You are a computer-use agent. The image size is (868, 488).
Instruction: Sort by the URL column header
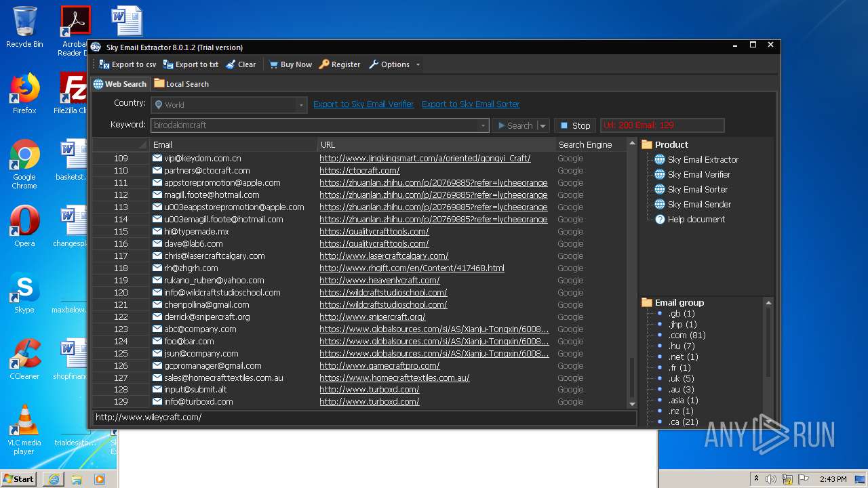tap(437, 144)
